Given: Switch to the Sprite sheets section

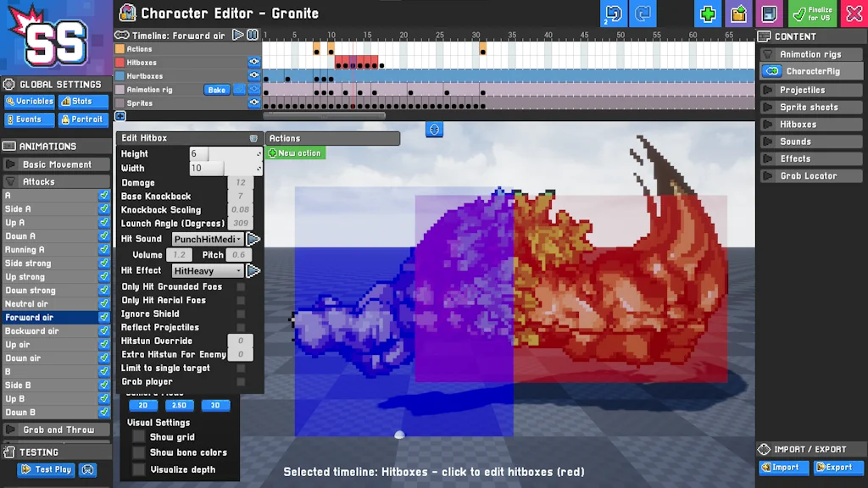Looking at the screenshot, I should click(x=809, y=107).
